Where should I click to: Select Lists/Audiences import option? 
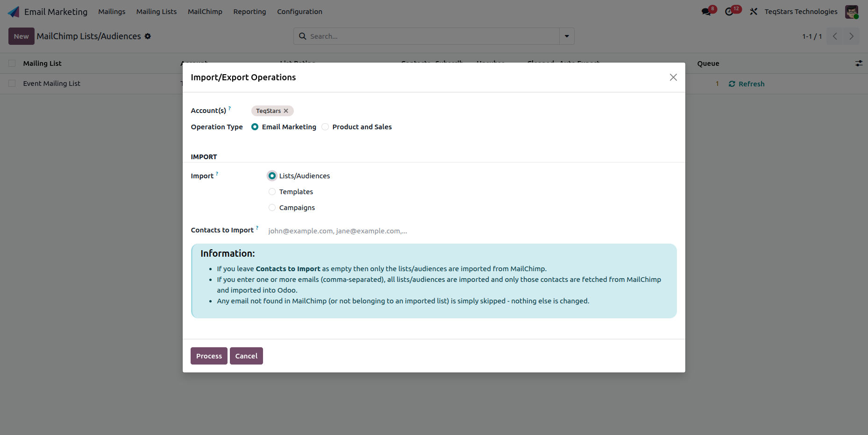click(x=272, y=176)
